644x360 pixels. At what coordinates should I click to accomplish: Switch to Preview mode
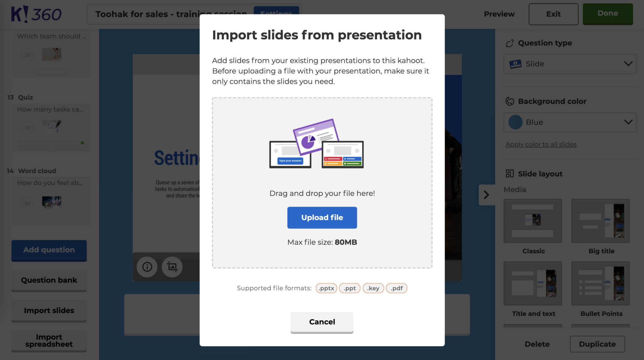tap(499, 14)
